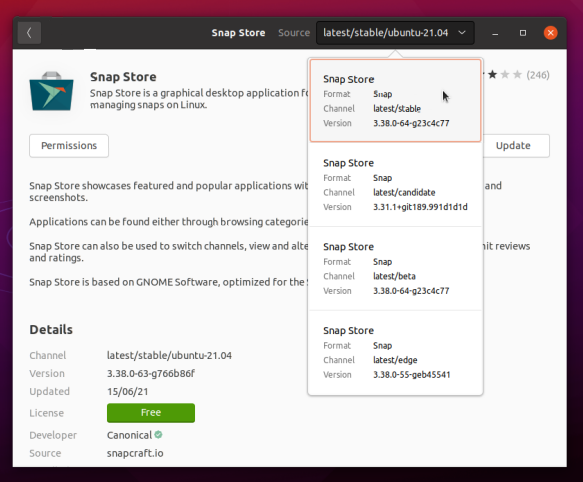Select the latest/candidate channel entry
Viewport: 583px width, 482px height.
pyautogui.click(x=395, y=184)
